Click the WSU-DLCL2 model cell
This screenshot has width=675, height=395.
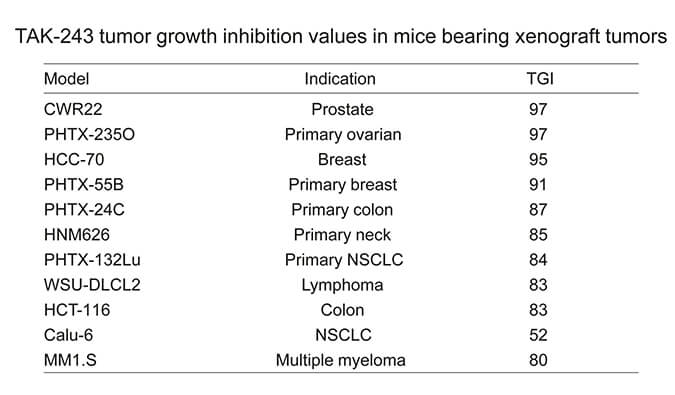click(92, 285)
